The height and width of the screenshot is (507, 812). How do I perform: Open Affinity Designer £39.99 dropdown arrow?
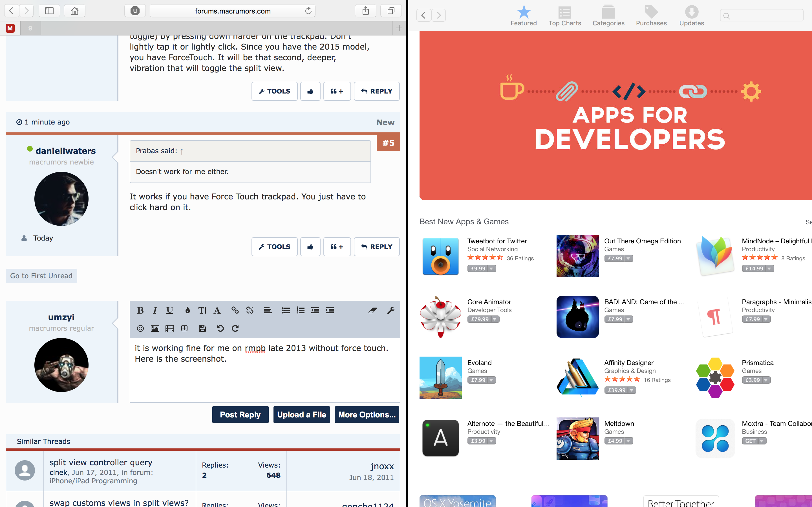[632, 390]
